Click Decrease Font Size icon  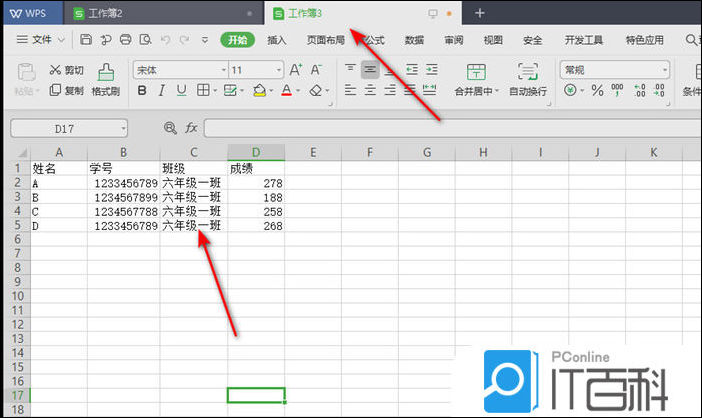(x=316, y=70)
